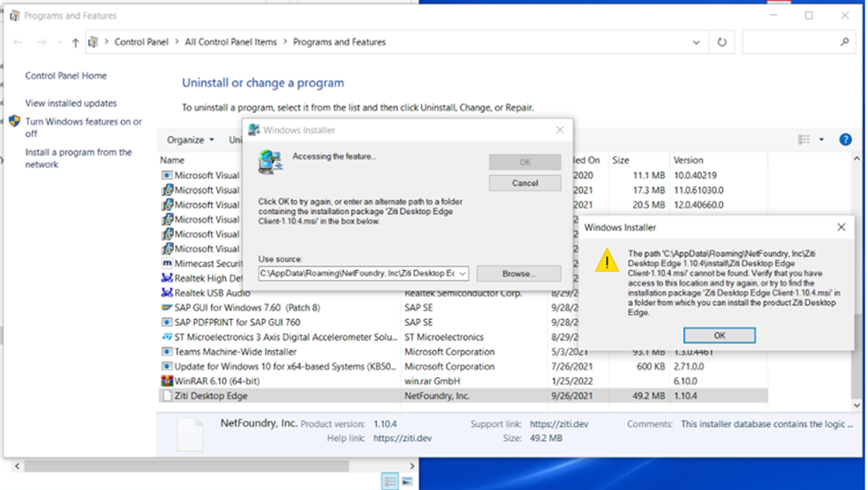Image resolution: width=868 pixels, height=490 pixels.
Task: Click the Forward arrow navigation icon
Action: click(42, 42)
